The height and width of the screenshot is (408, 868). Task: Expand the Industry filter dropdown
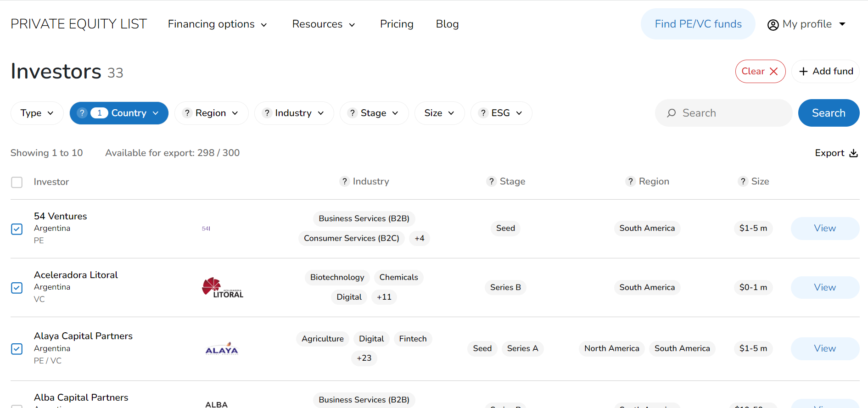pos(294,113)
